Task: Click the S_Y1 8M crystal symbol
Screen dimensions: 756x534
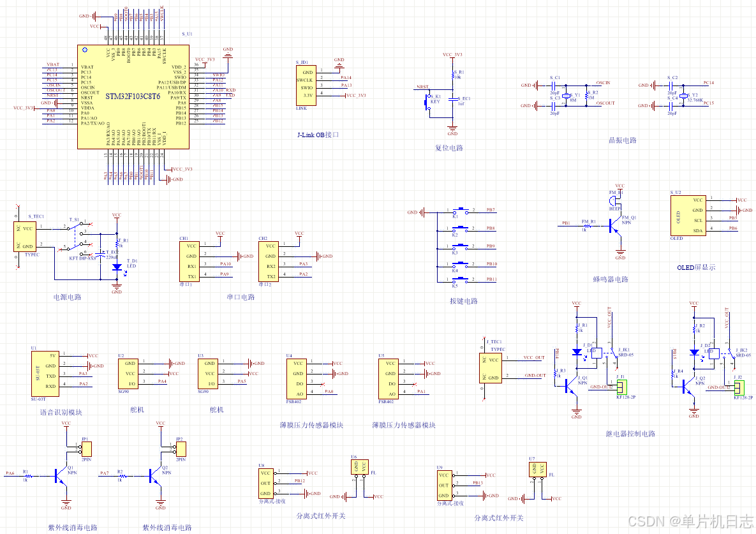Action: 566,96
